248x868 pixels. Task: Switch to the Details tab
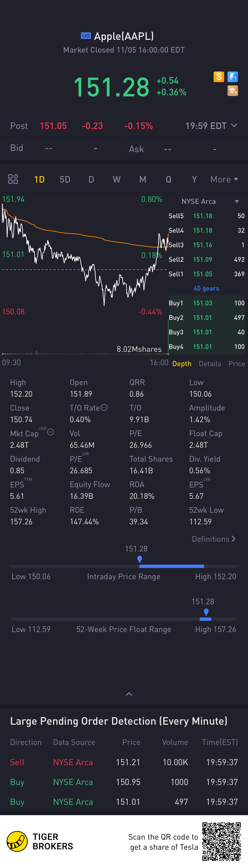click(210, 364)
